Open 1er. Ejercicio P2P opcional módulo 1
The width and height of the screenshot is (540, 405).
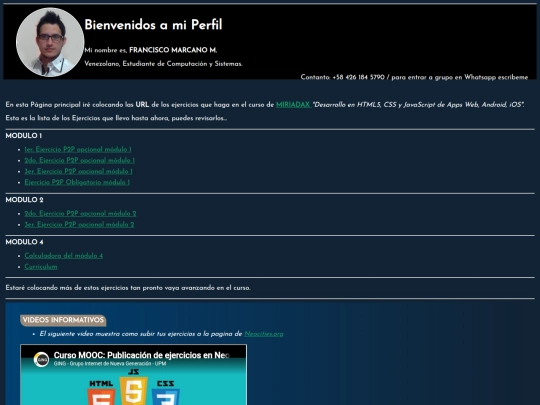(78, 149)
